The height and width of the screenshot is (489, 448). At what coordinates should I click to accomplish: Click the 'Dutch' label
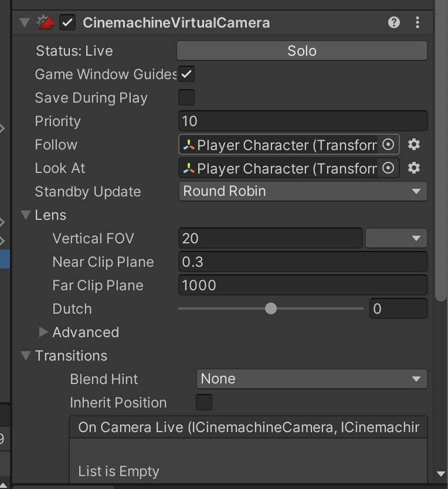[x=72, y=309]
